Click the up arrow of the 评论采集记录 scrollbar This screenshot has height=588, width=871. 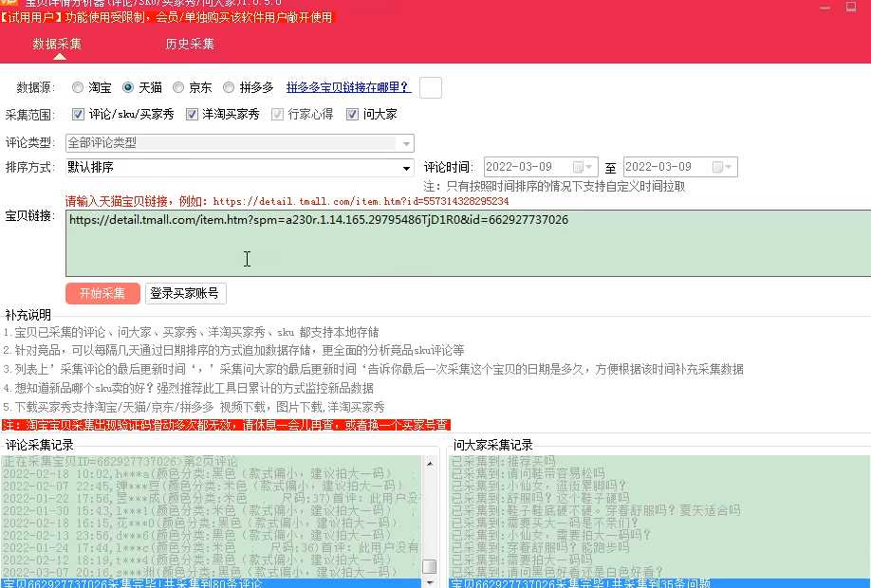tap(430, 463)
